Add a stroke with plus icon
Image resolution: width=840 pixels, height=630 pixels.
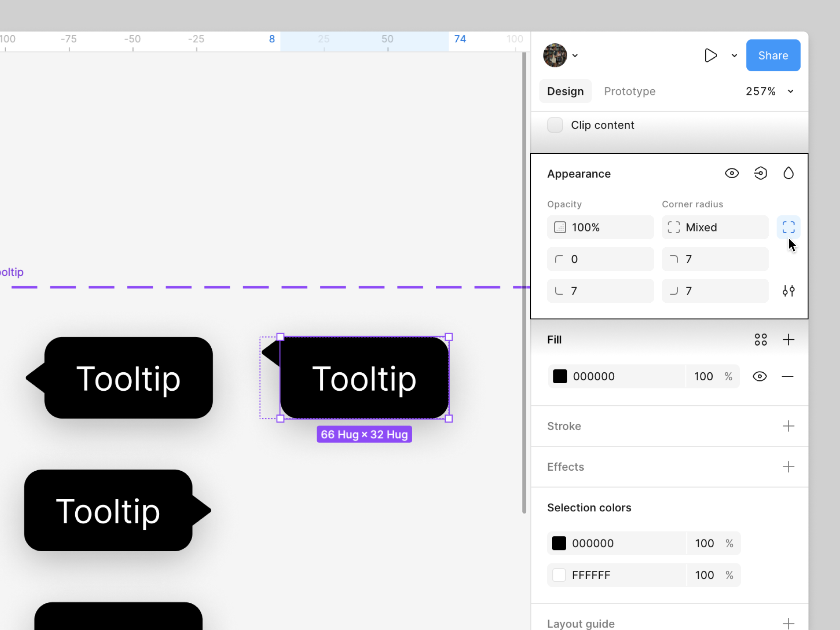[x=788, y=426]
